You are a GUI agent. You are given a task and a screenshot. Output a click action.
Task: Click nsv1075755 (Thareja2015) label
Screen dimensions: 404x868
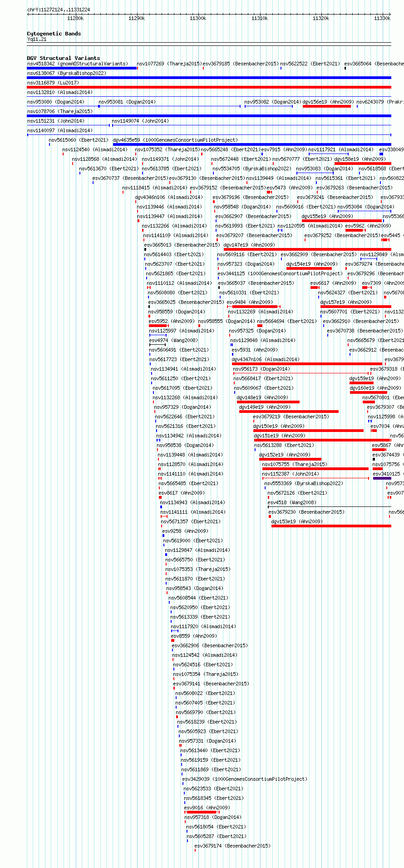tap(295, 464)
